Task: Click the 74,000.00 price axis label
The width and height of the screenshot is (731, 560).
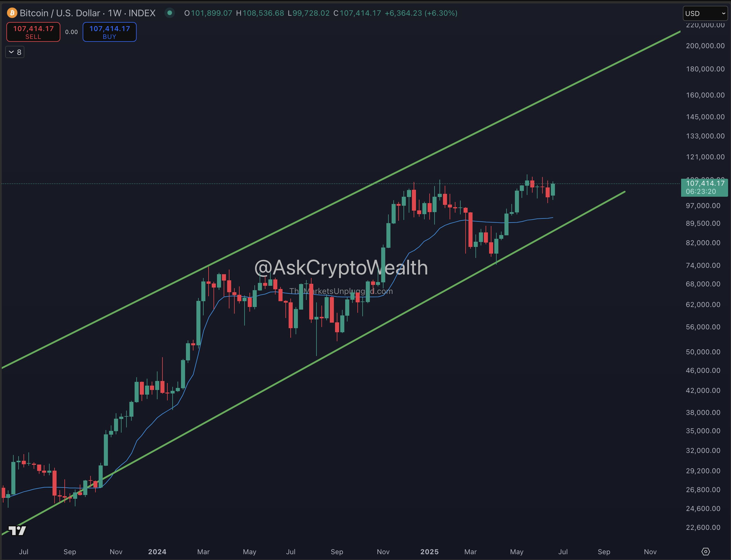Action: 703,265
